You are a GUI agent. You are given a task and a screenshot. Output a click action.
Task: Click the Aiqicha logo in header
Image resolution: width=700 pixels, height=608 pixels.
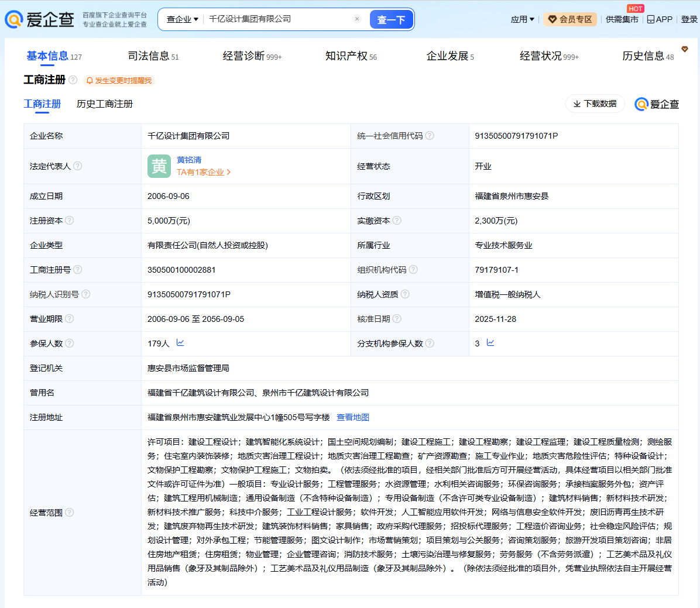click(x=40, y=19)
